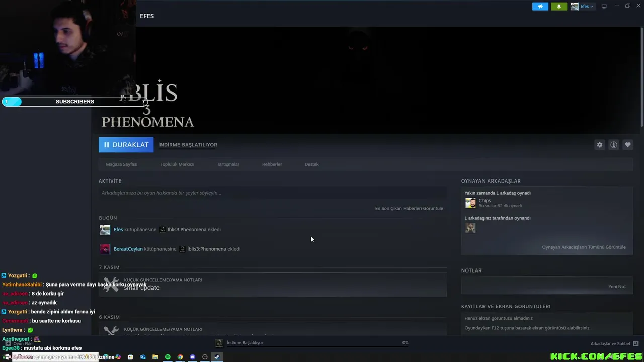The height and width of the screenshot is (362, 644).
Task: Open the green notifications bell
Action: pos(558,7)
